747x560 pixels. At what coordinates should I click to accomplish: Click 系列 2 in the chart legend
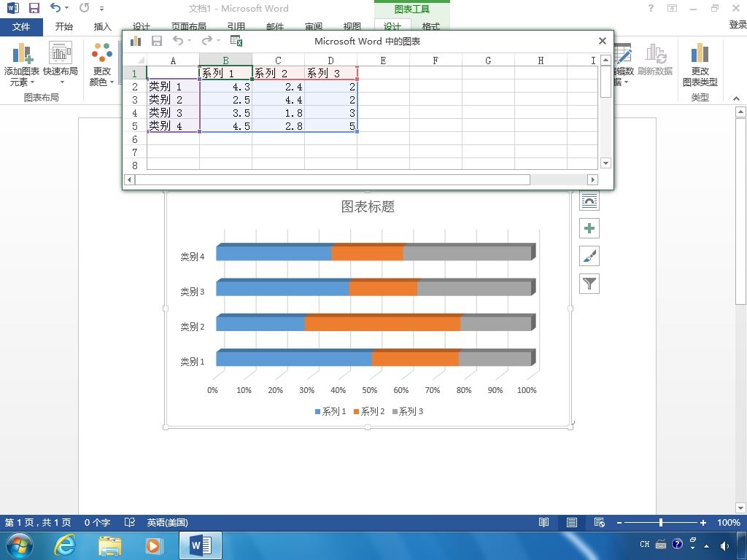[x=368, y=411]
